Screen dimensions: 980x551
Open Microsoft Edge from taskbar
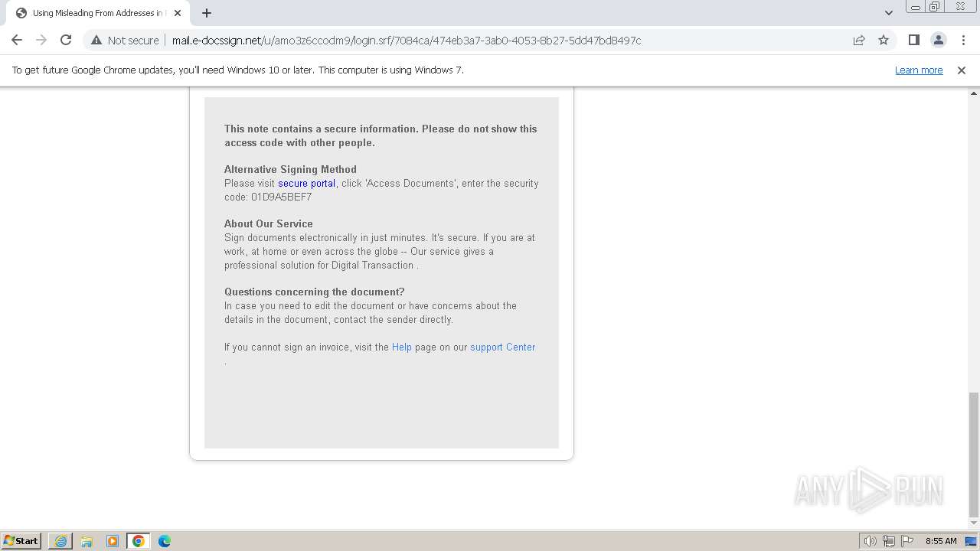(x=165, y=541)
